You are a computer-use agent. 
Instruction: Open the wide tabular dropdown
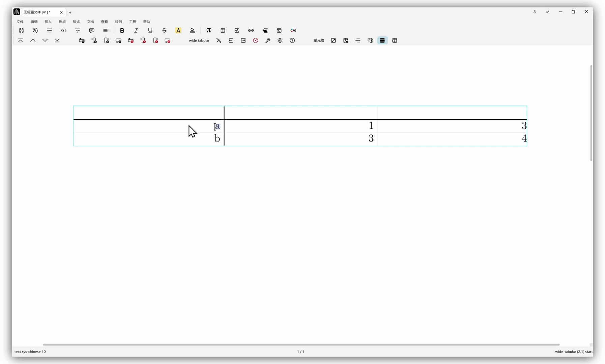point(199,40)
